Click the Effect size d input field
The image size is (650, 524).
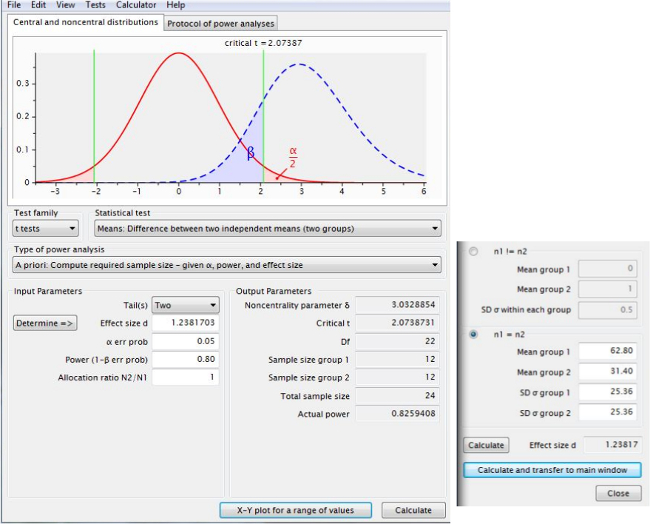coord(186,323)
